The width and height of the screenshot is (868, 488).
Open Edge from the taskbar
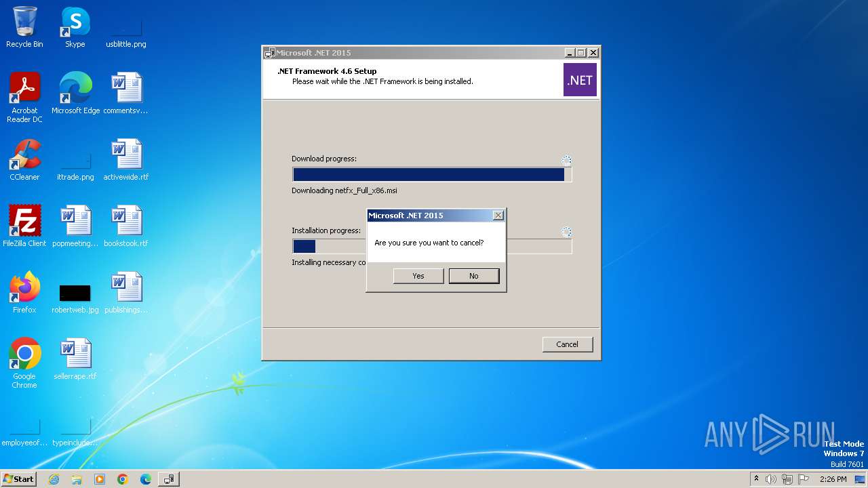tap(146, 479)
